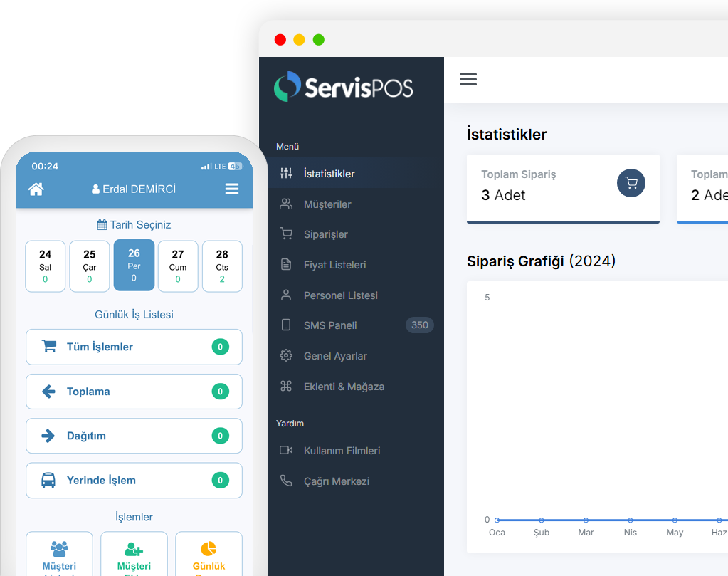728x576 pixels.
Task: Open the mobile hamburger menu
Action: point(232,189)
